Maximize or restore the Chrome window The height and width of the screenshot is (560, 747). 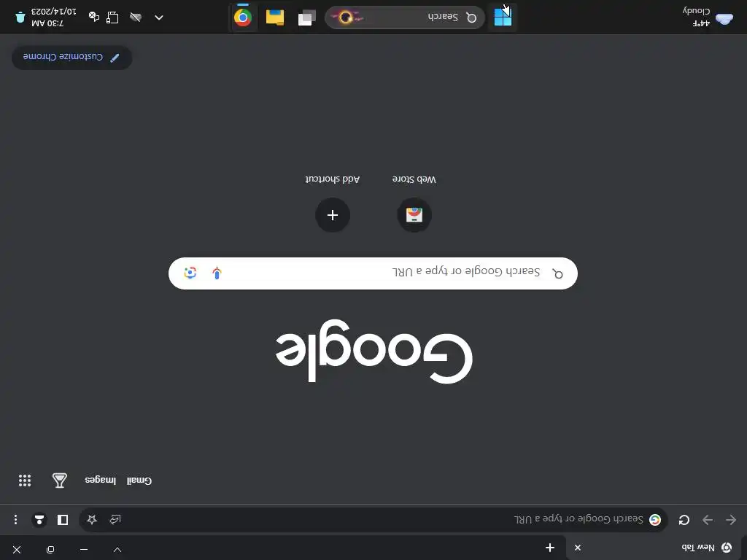point(50,550)
